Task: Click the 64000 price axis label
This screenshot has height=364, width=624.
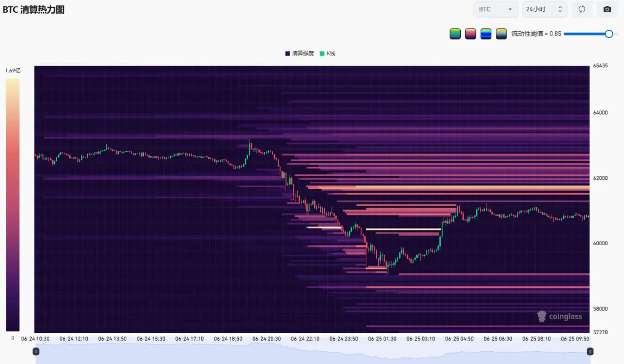Action: [601, 113]
